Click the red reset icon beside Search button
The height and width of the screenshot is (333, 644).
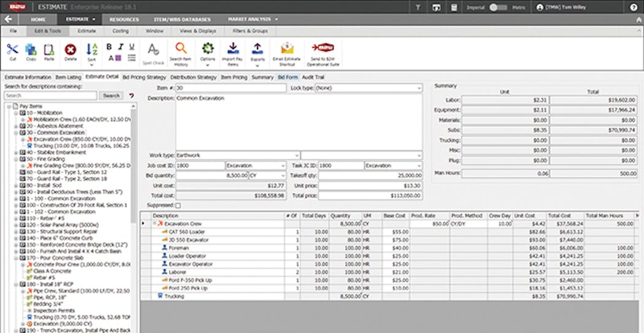(x=131, y=95)
